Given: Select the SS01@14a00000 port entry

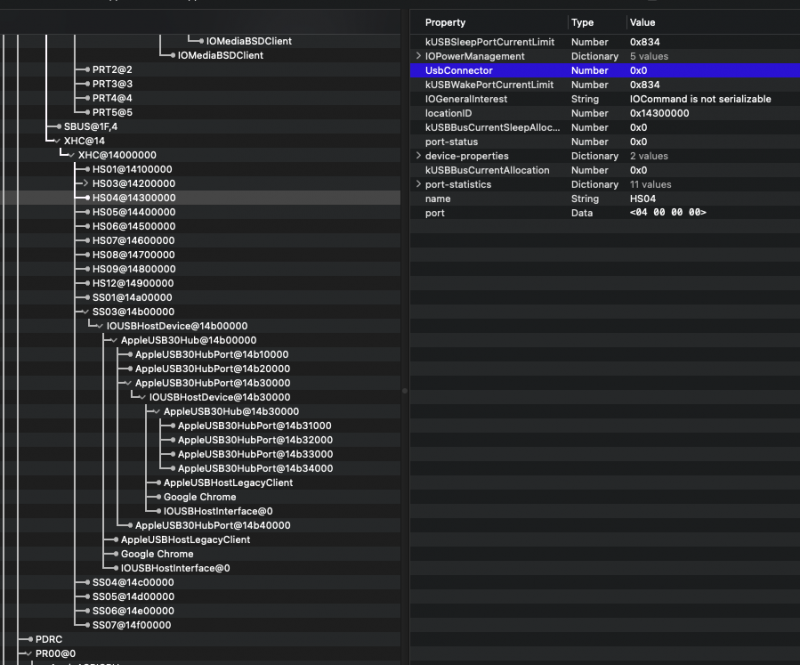Looking at the screenshot, I should pos(132,298).
